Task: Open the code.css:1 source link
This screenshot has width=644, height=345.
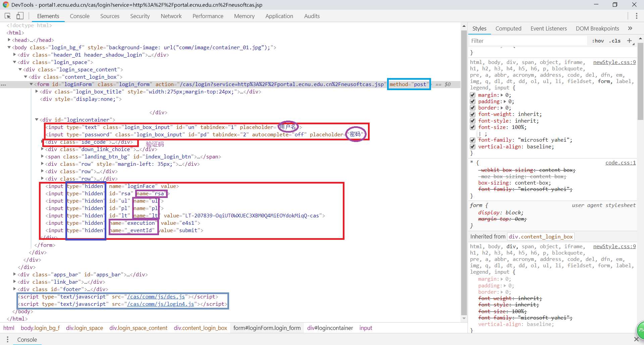Action: (620, 163)
